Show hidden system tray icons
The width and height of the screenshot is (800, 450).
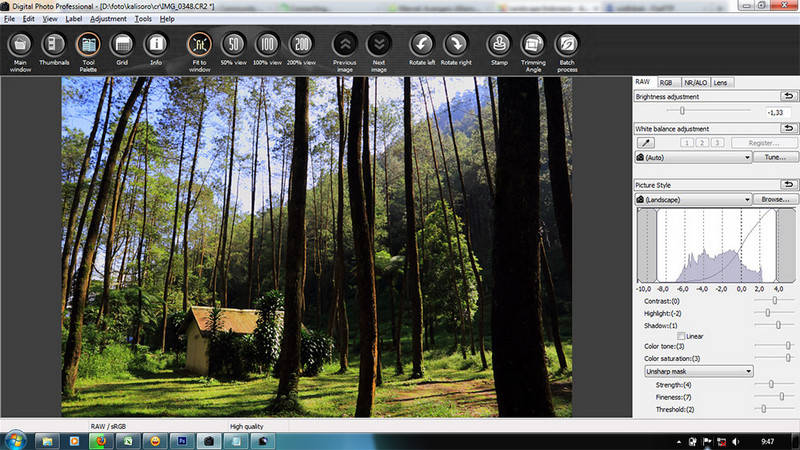click(679, 442)
